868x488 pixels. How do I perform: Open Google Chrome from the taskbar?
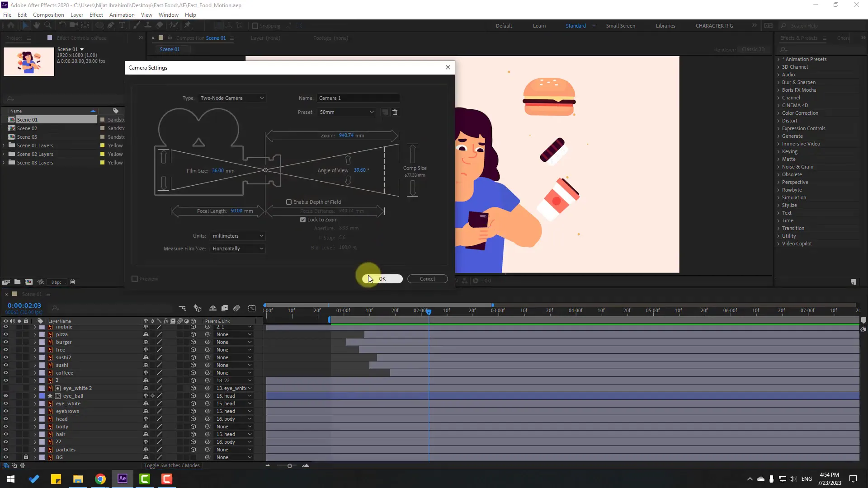pyautogui.click(x=100, y=479)
